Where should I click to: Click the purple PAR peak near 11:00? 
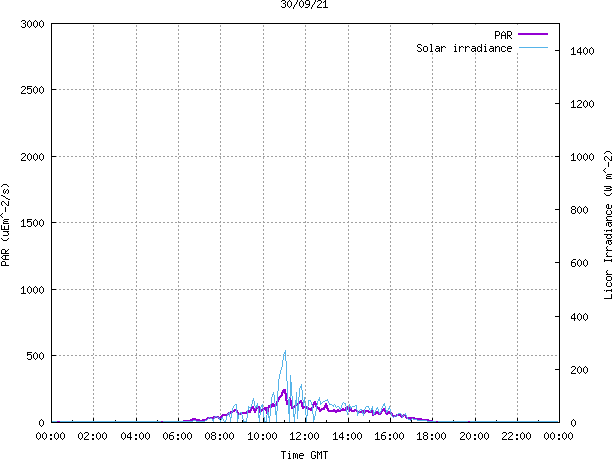point(284,390)
